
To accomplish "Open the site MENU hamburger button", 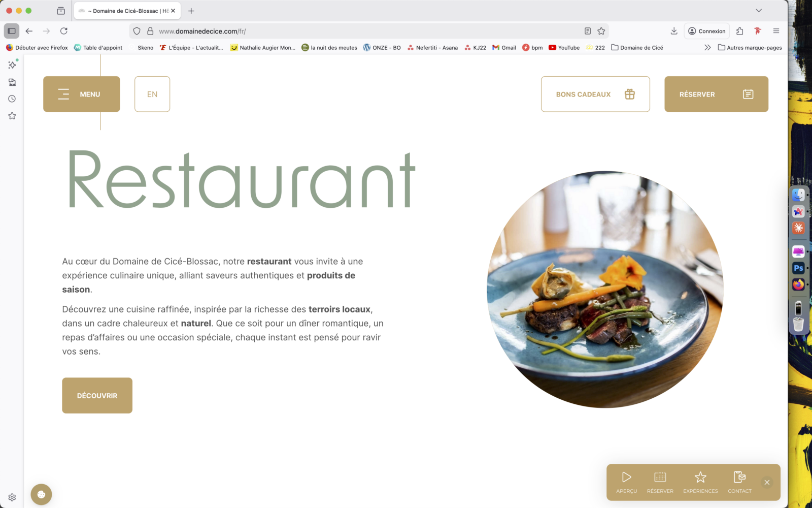I will [82, 94].
